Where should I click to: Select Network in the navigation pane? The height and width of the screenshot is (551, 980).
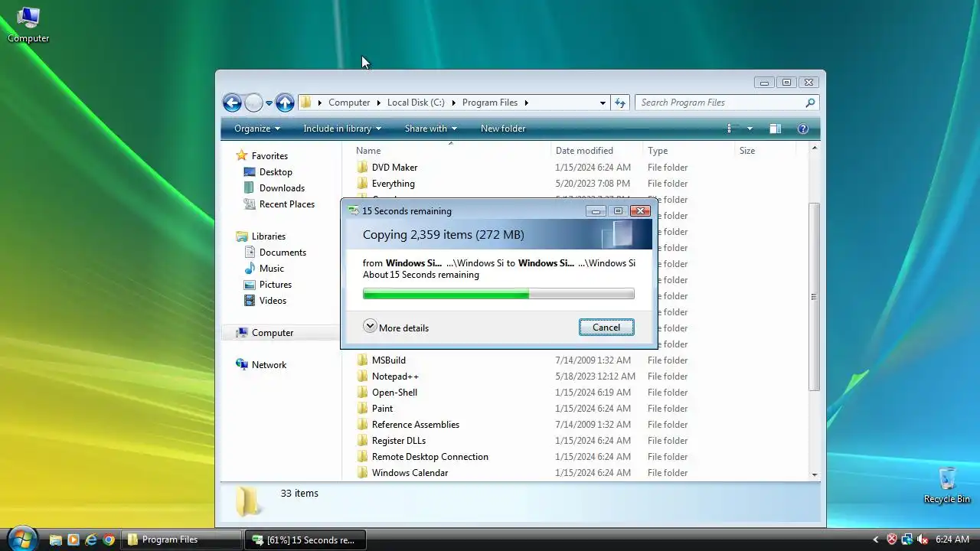coord(269,365)
